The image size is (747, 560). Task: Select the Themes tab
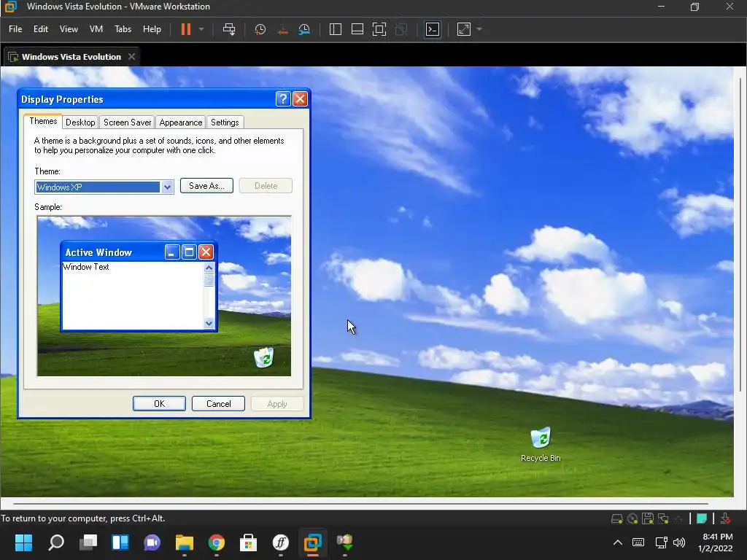[43, 121]
